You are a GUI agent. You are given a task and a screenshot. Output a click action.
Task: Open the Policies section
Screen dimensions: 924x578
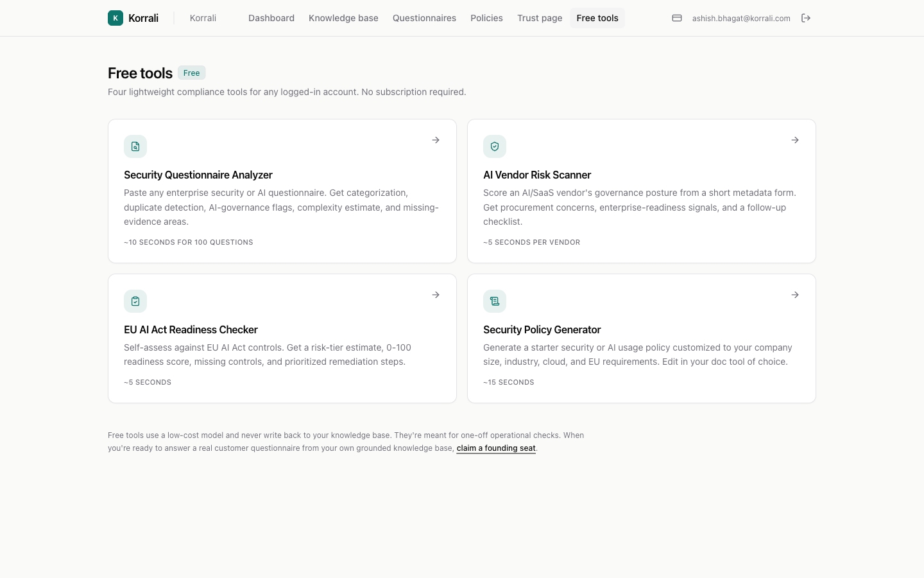pyautogui.click(x=486, y=18)
